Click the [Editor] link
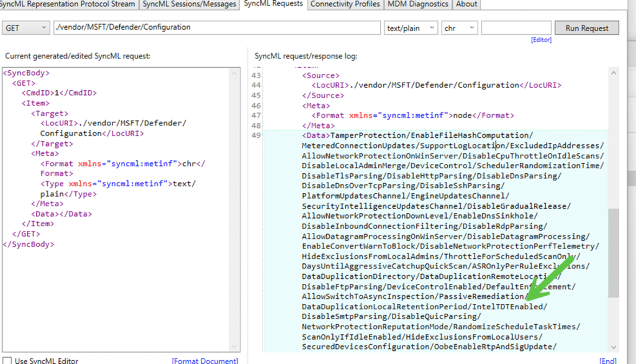The height and width of the screenshot is (364, 636). tap(540, 40)
